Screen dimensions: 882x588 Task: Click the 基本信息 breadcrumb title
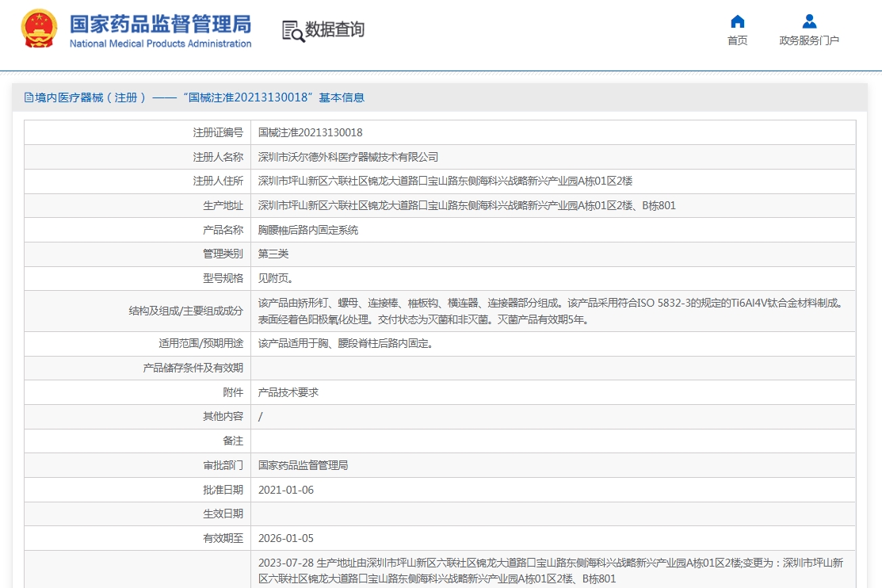click(342, 97)
